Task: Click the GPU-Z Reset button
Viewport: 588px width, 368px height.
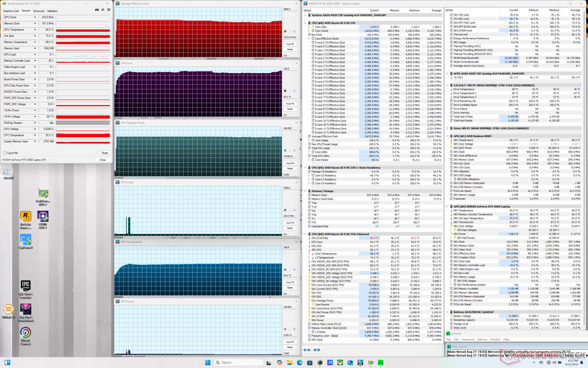Action: (105, 153)
